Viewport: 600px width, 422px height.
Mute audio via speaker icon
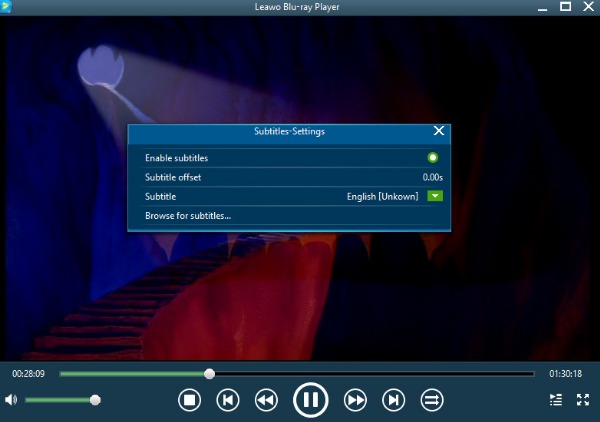[11, 400]
